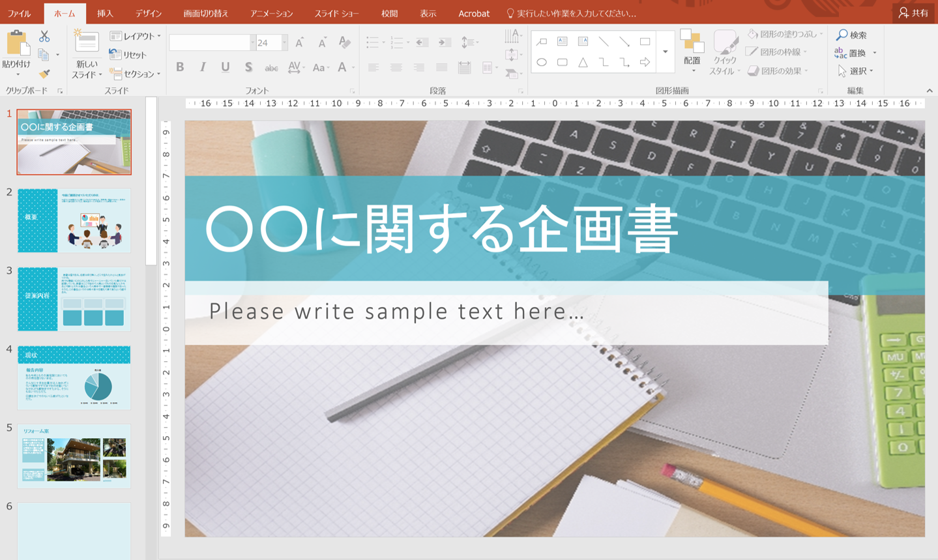
Task: Click Align Text vertical icon
Action: [x=513, y=55]
